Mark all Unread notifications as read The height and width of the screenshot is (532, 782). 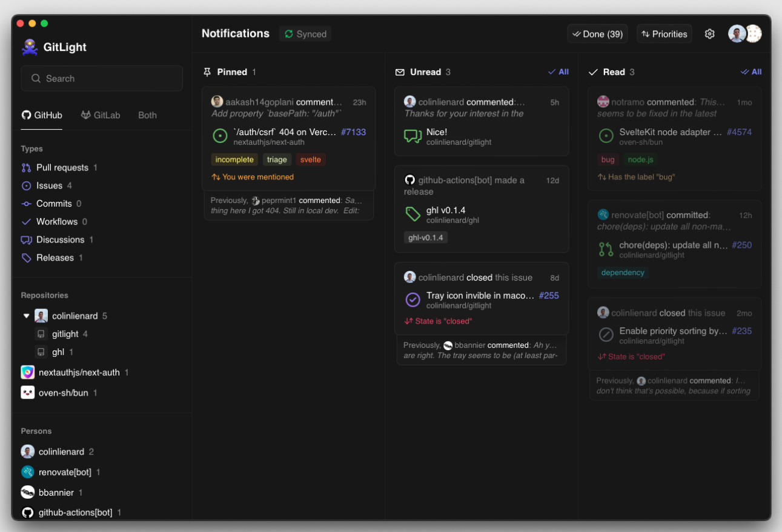pos(558,72)
